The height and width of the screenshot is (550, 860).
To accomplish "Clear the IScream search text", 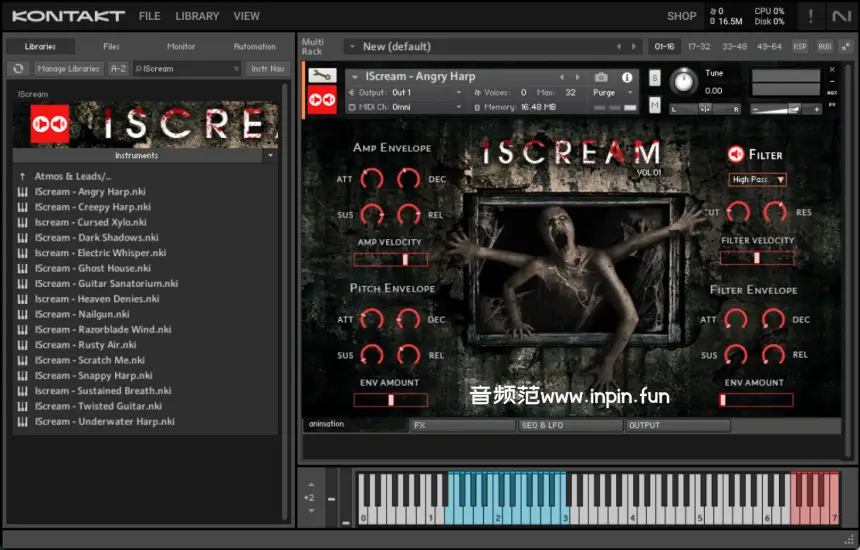I will click(237, 69).
